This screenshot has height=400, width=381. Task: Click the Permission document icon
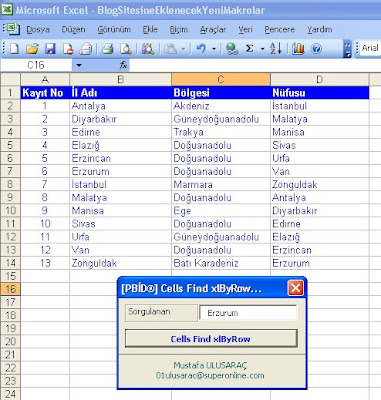pos(68,49)
